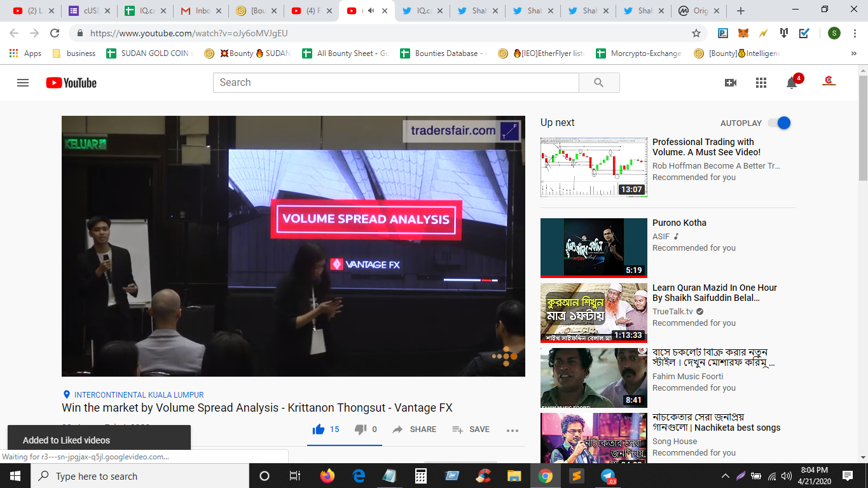Viewport: 868px width, 488px height.
Task: Switch to the cUSD tab
Action: (x=90, y=11)
